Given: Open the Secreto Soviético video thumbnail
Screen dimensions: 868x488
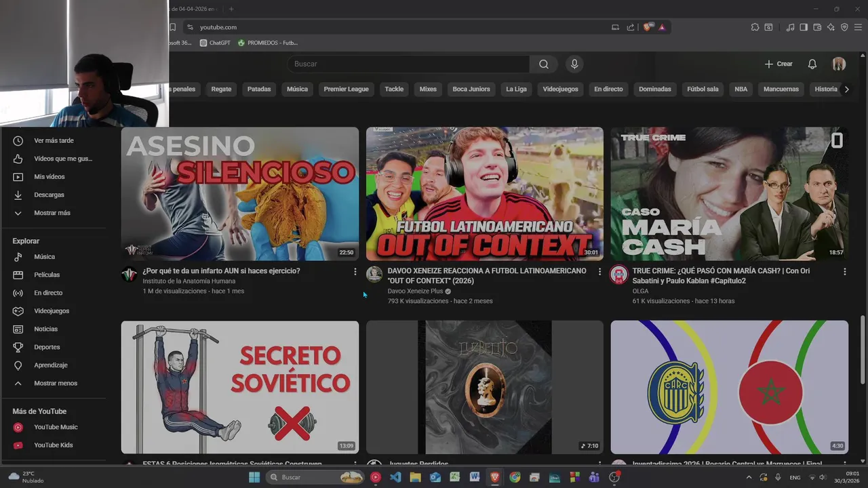Looking at the screenshot, I should pos(240,387).
